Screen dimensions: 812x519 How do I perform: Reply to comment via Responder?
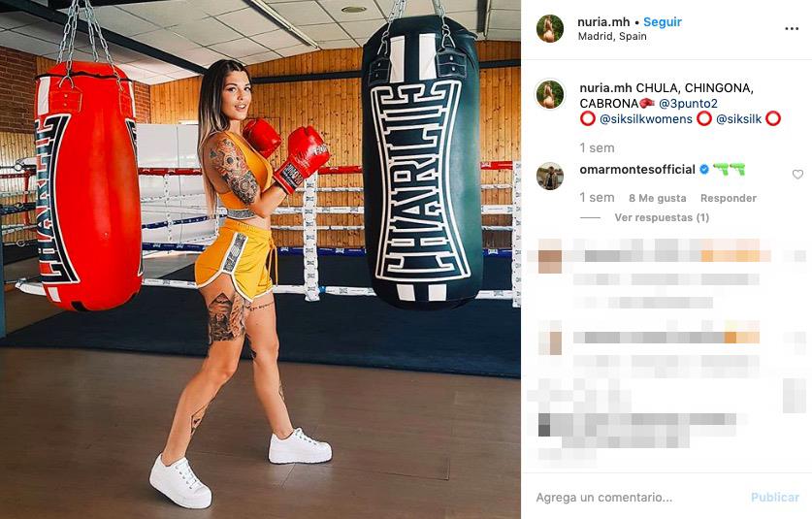tap(729, 198)
